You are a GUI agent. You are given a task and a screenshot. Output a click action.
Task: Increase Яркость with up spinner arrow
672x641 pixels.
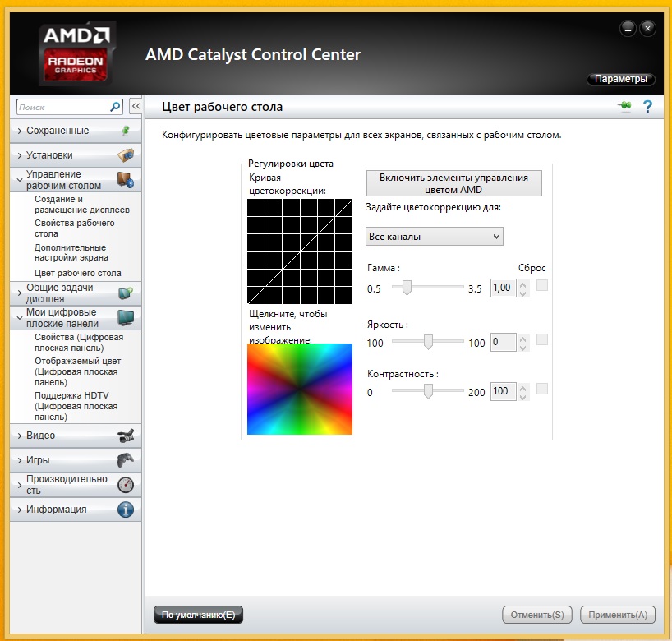522,339
